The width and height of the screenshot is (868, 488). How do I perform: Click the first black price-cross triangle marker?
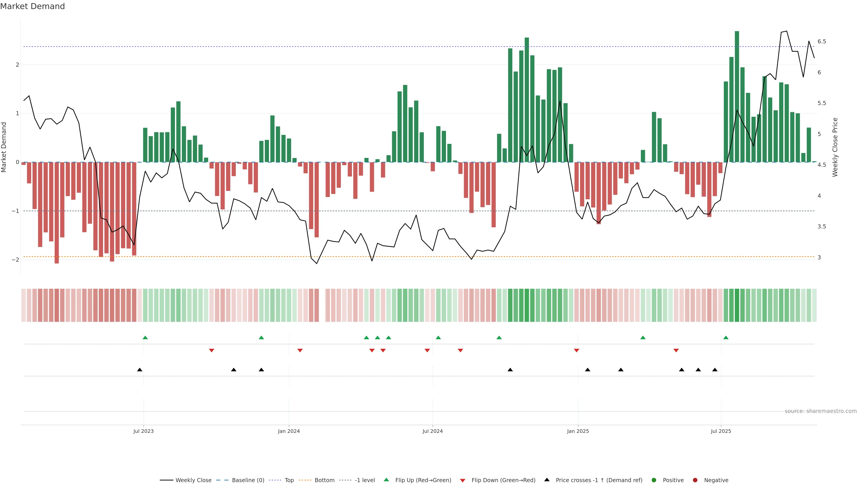point(140,370)
